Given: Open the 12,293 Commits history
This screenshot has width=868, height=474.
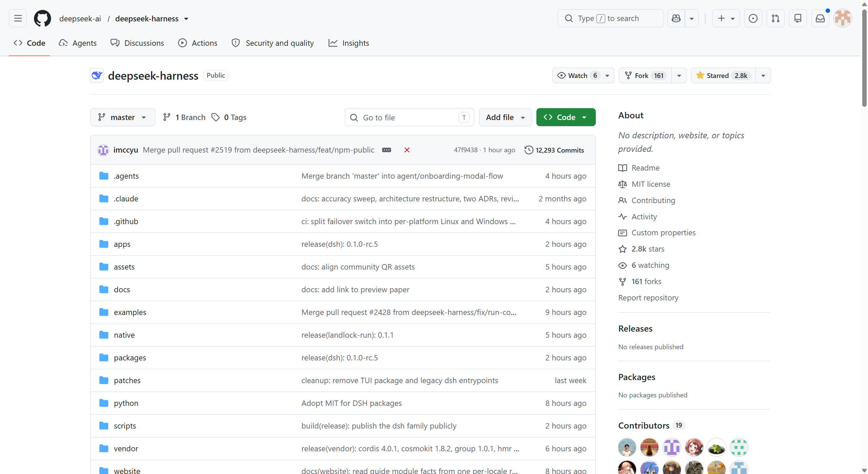Looking at the screenshot, I should pyautogui.click(x=554, y=150).
